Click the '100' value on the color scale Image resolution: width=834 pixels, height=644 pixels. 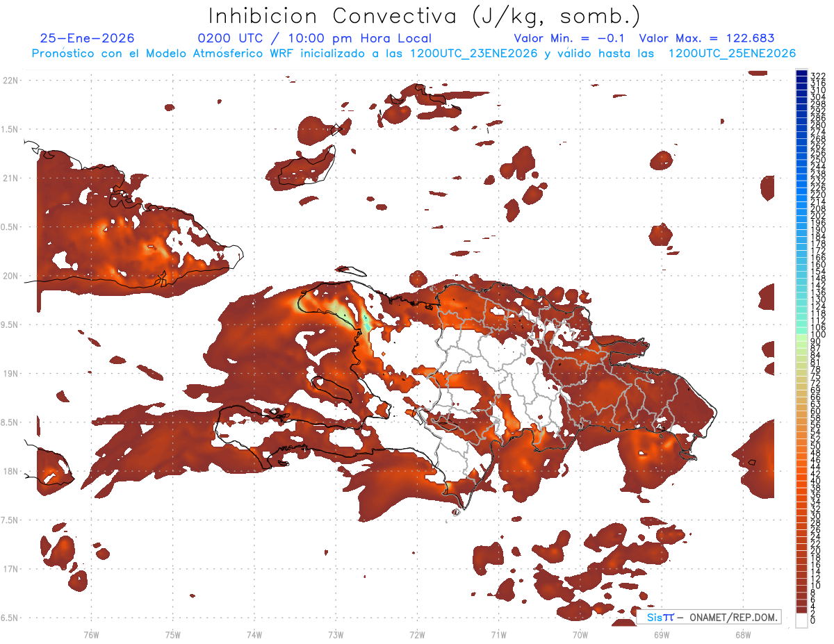click(x=817, y=335)
